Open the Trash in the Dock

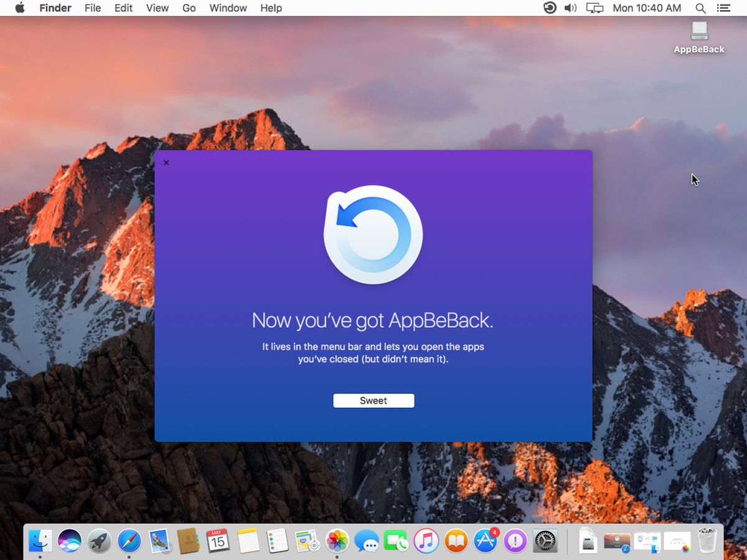(707, 541)
